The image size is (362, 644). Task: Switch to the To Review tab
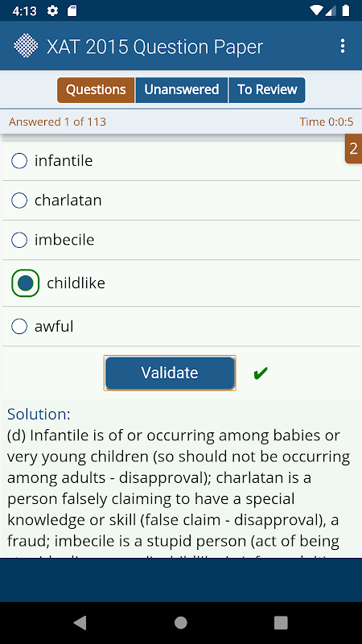pos(267,90)
